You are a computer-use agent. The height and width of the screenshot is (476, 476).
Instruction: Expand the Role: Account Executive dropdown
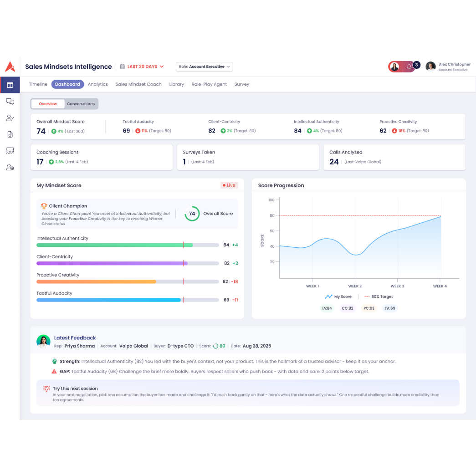click(204, 67)
